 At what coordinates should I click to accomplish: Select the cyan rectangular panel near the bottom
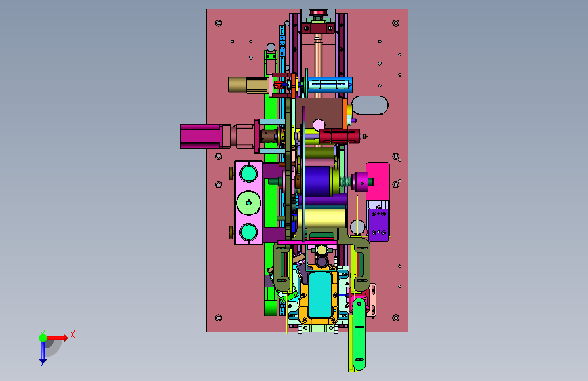tap(320, 294)
